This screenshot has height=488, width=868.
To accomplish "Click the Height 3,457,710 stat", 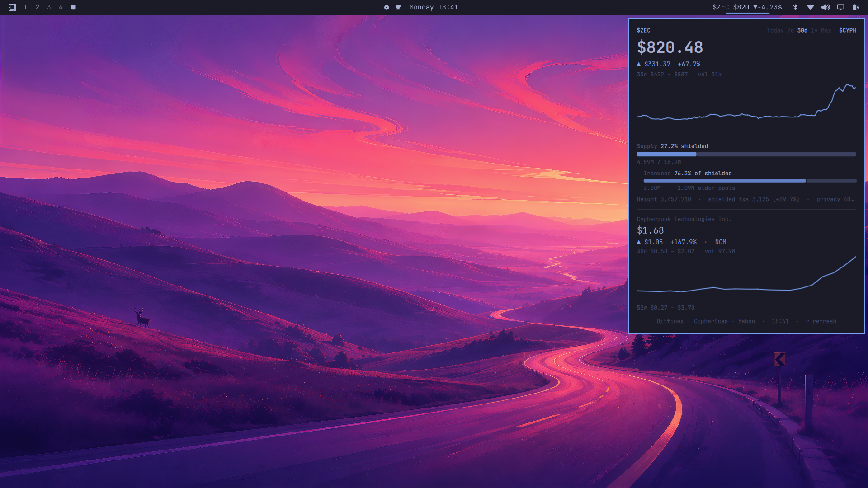I will 664,199.
